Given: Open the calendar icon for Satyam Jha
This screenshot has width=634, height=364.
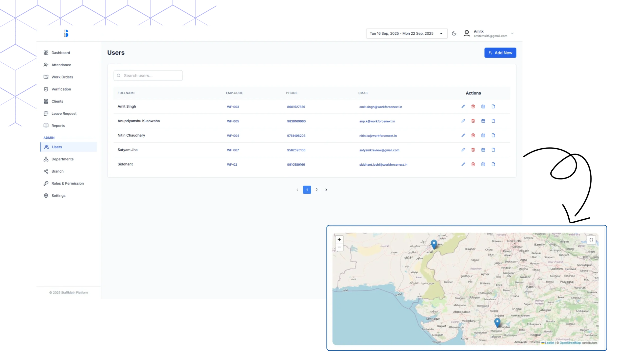Looking at the screenshot, I should point(483,150).
